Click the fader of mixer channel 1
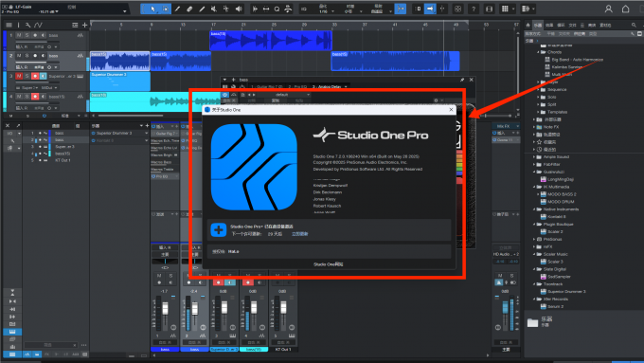Screen dimensions: 644x363 pyautogui.click(x=165, y=308)
